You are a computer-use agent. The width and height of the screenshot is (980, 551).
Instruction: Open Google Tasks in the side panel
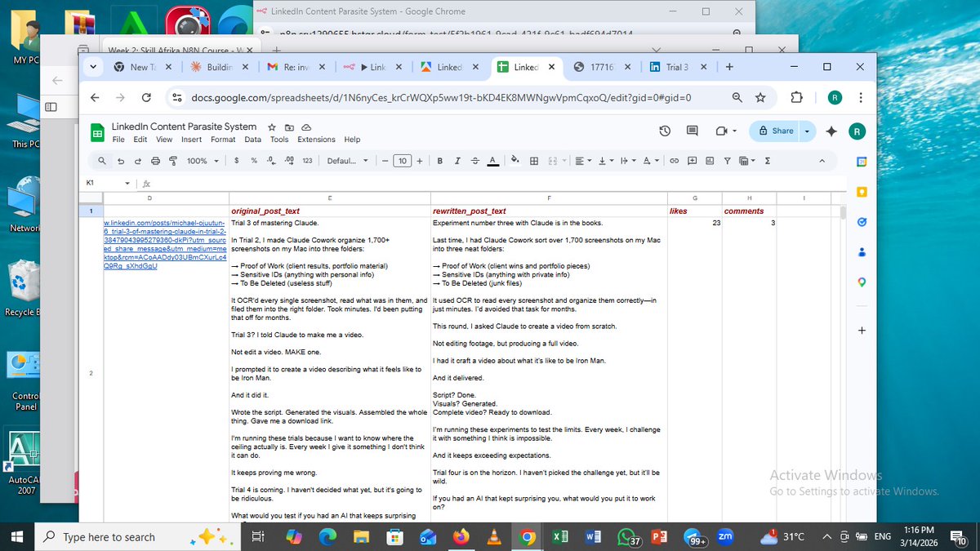pos(862,222)
